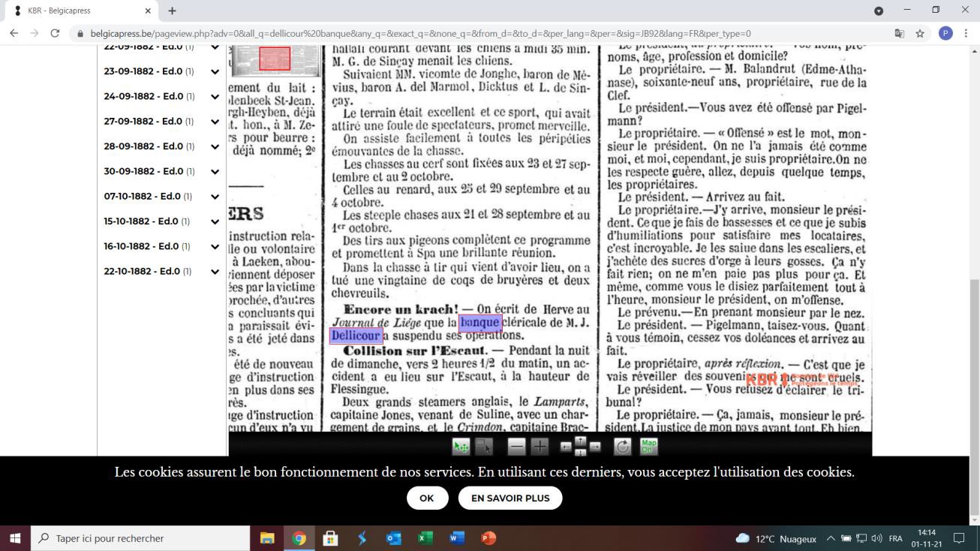Open the 30-09-1882 - Ed.0 result
980x551 pixels.
pyautogui.click(x=149, y=171)
